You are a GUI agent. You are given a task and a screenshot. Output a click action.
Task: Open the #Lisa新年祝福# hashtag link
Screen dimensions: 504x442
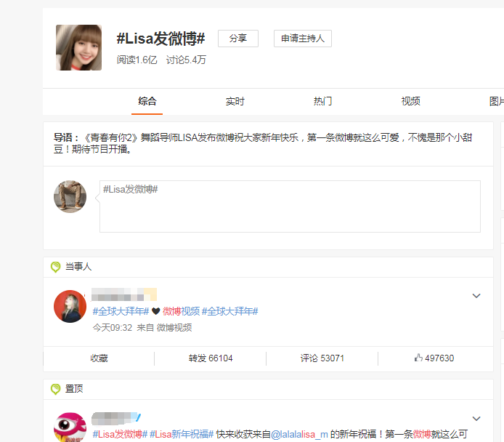coord(182,434)
